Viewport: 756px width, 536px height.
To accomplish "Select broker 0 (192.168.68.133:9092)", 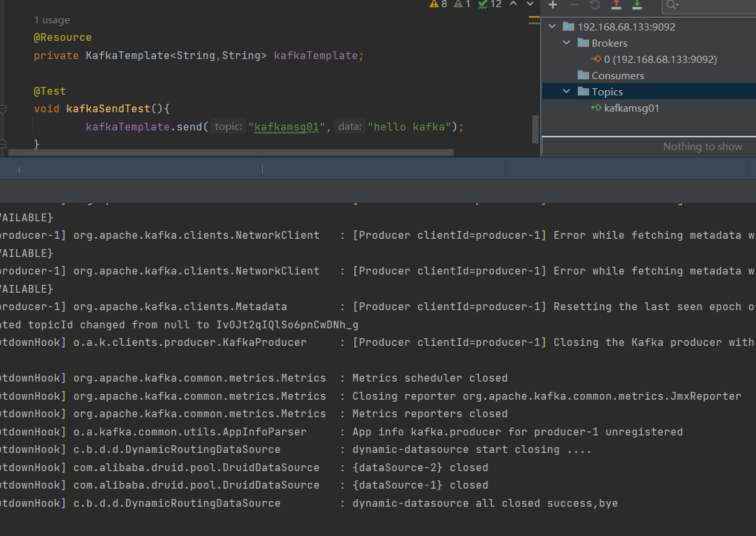I will tap(659, 60).
